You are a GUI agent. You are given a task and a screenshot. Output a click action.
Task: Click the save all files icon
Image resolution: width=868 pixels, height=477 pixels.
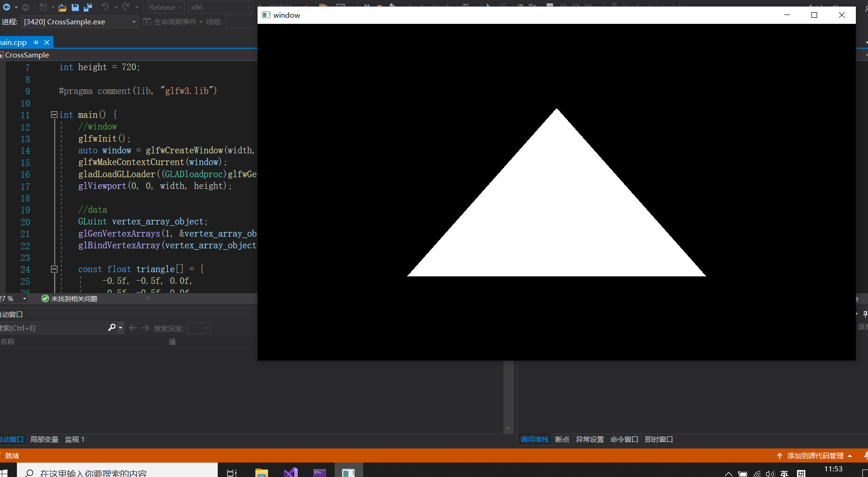click(87, 7)
